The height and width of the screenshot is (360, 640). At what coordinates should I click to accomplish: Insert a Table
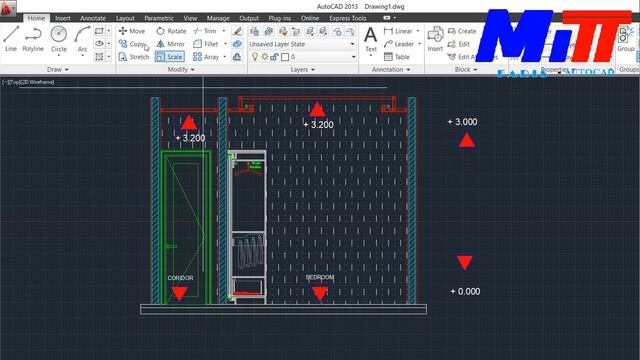point(397,57)
